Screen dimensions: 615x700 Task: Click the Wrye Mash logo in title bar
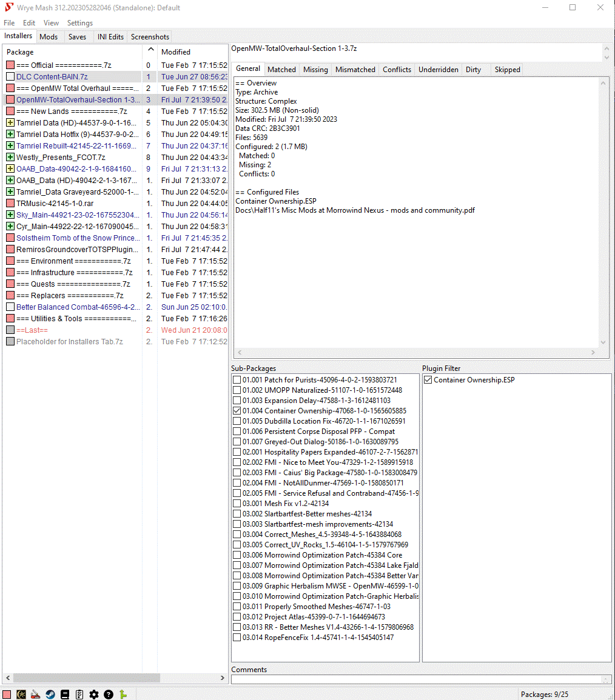[x=9, y=8]
